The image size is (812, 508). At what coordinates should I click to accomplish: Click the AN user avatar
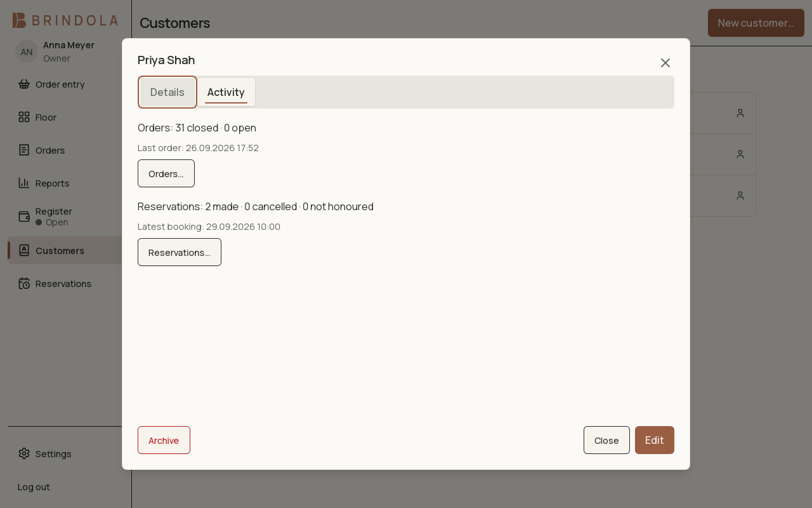coord(27,51)
